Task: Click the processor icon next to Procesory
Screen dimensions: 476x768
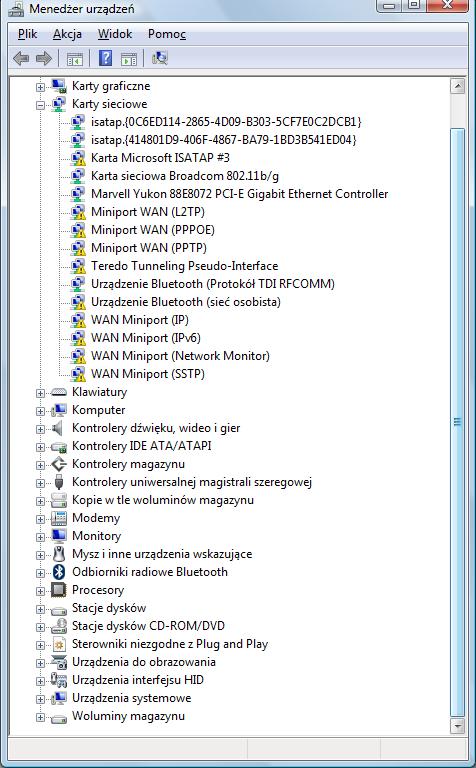Action: click(59, 590)
